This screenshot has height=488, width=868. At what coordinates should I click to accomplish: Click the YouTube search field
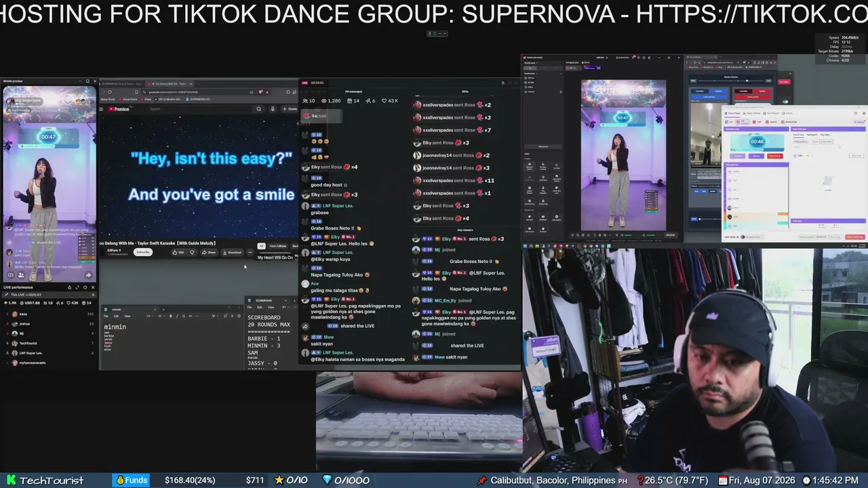pyautogui.click(x=200, y=109)
